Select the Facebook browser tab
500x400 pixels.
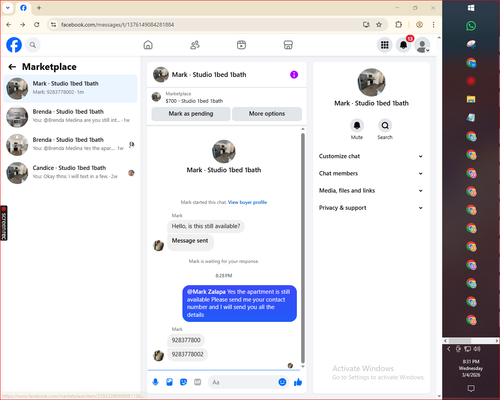coord(23,8)
